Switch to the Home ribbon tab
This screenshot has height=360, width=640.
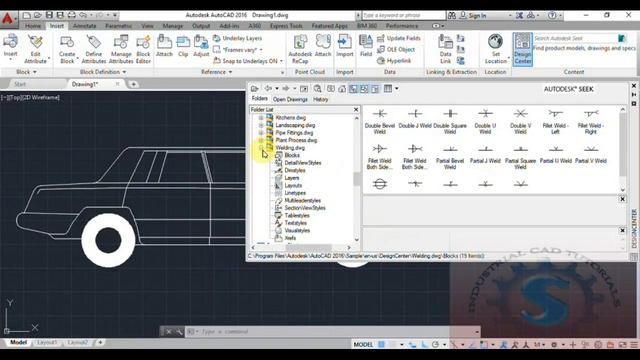tap(33, 26)
